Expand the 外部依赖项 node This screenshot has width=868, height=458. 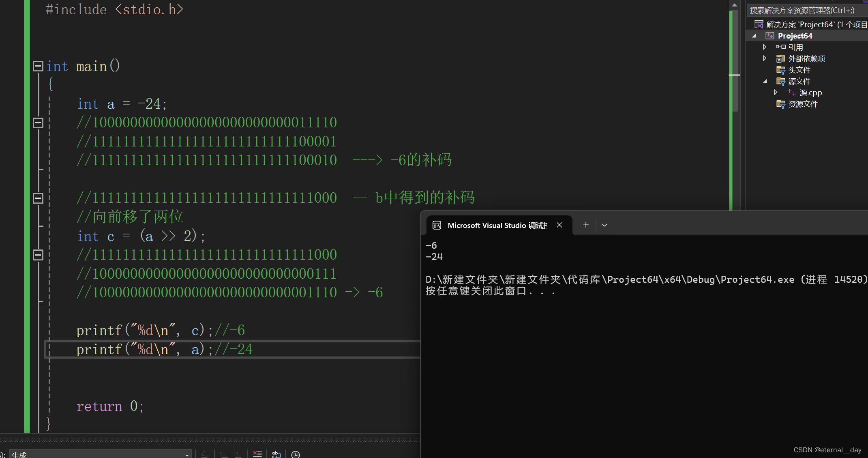765,58
